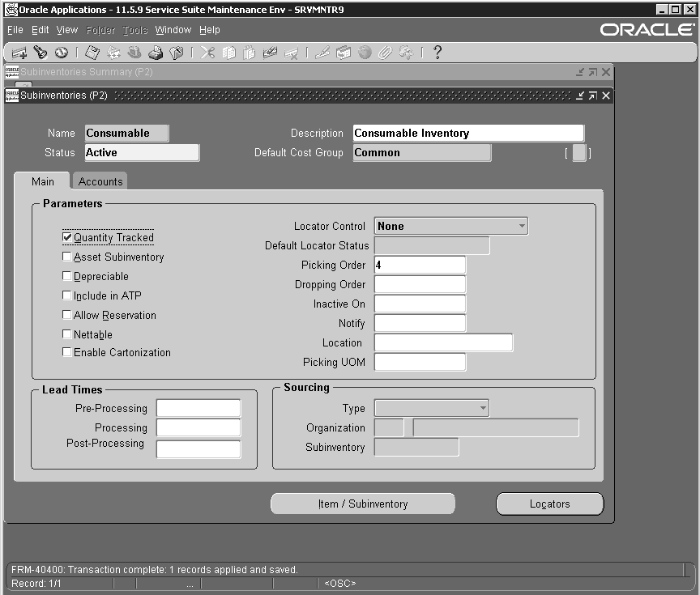Image resolution: width=700 pixels, height=595 pixels.
Task: Open the Window menu
Action: pos(173,30)
